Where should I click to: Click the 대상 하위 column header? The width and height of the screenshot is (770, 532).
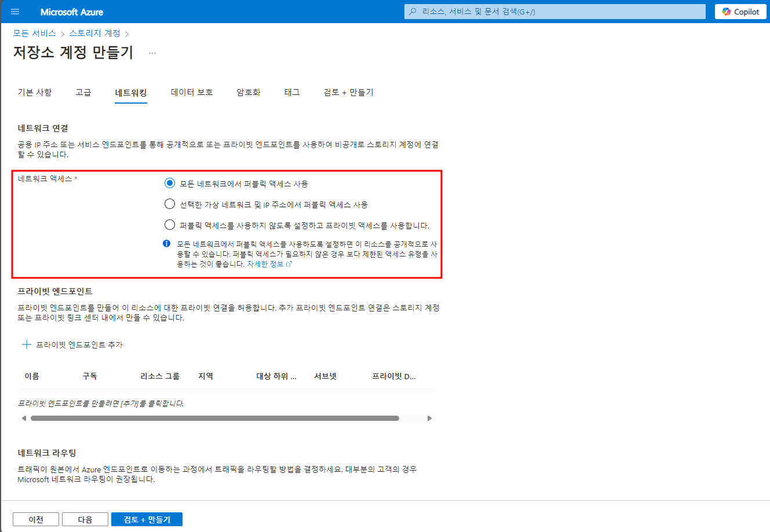click(276, 376)
